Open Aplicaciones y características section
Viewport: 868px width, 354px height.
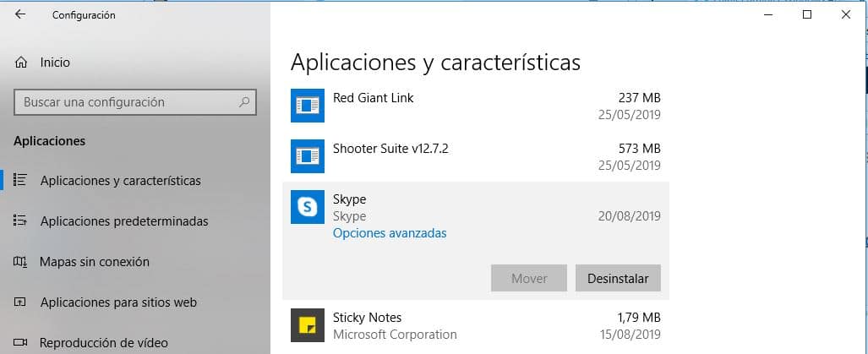[x=121, y=181]
